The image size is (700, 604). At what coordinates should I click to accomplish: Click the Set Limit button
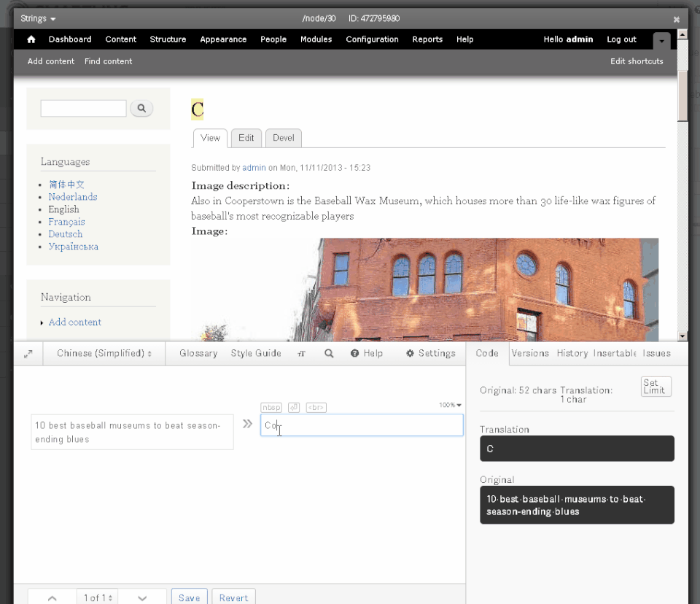[656, 387]
